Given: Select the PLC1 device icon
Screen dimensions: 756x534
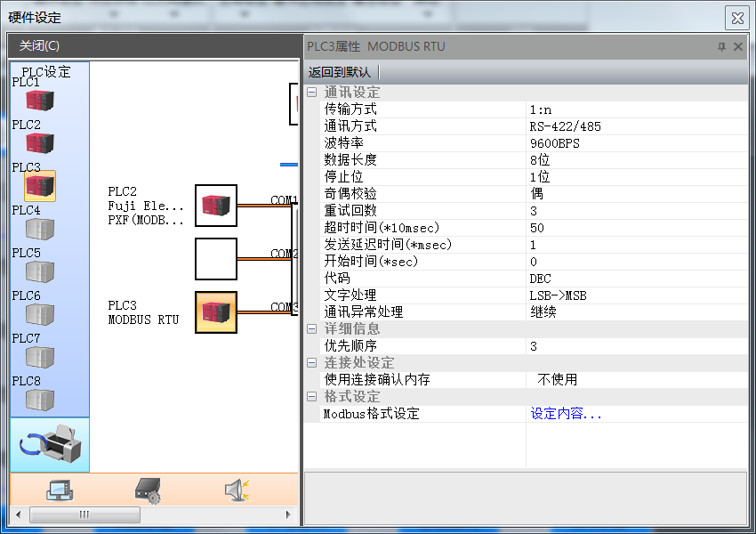Looking at the screenshot, I should (40, 101).
